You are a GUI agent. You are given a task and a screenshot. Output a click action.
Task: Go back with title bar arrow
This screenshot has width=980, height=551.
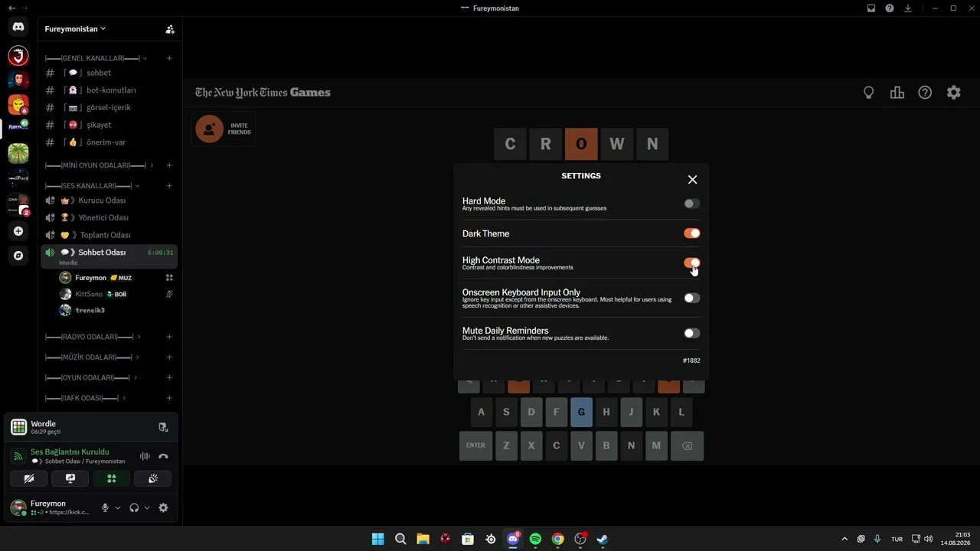[11, 8]
